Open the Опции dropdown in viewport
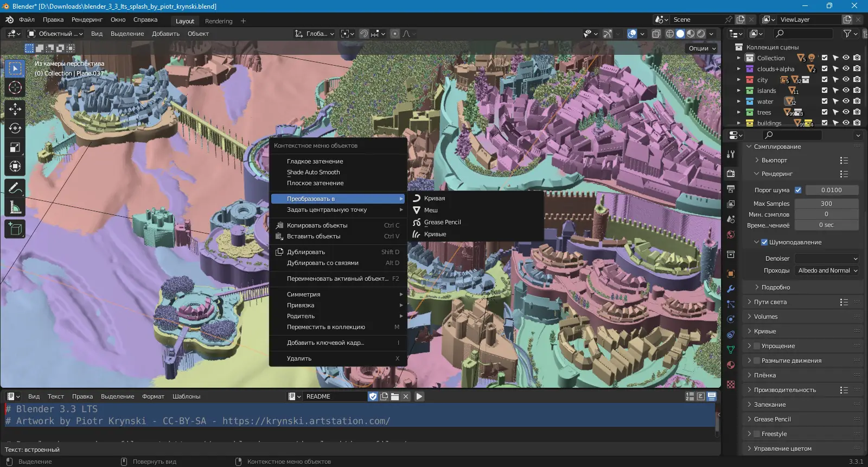The height and width of the screenshot is (467, 868). coord(702,48)
